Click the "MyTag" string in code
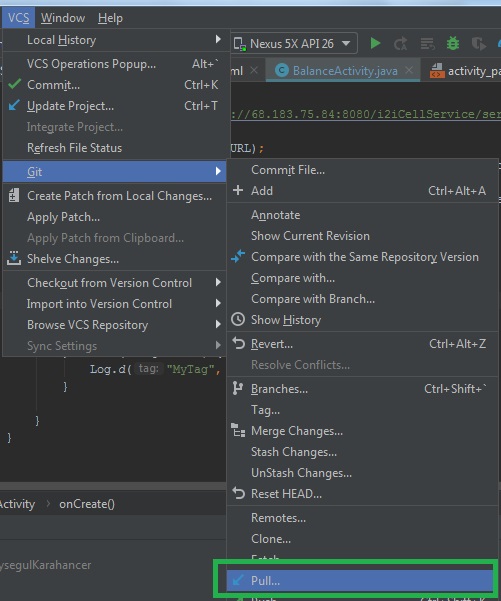 [x=191, y=369]
